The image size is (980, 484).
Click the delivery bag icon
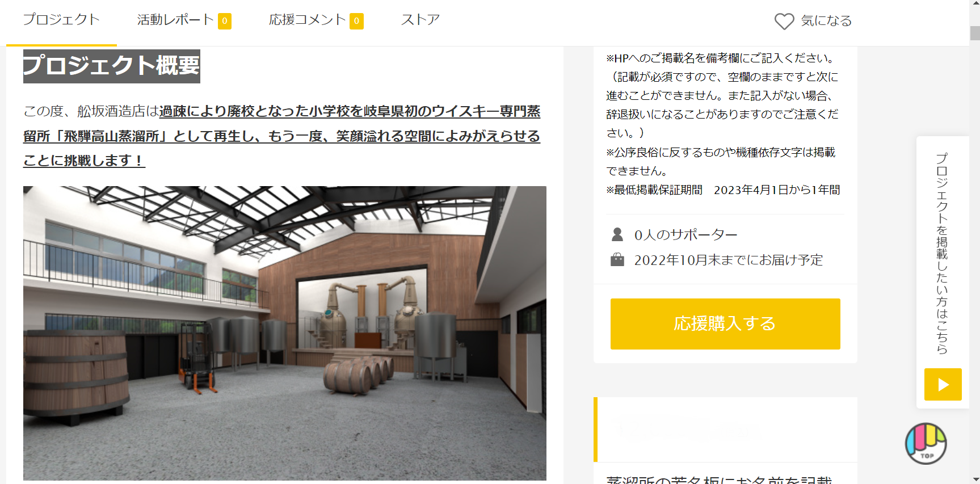pyautogui.click(x=617, y=260)
